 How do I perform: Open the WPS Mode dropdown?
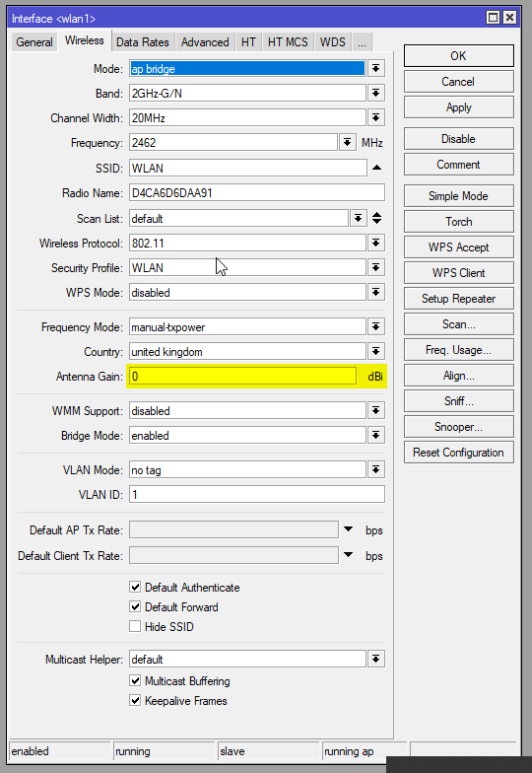click(376, 292)
